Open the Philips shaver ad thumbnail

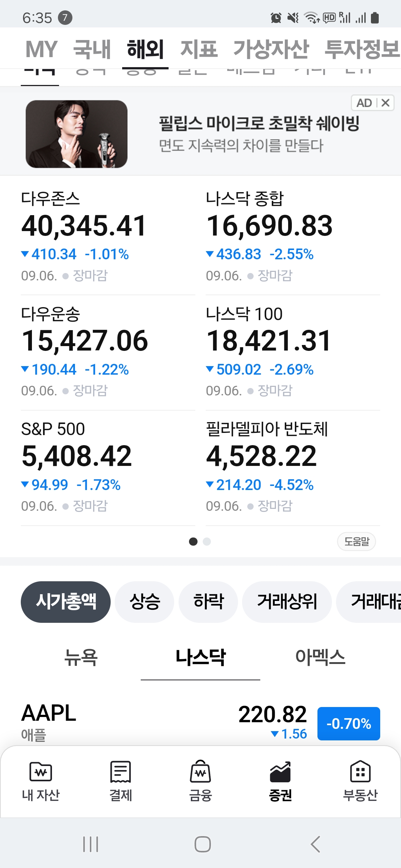tap(76, 134)
